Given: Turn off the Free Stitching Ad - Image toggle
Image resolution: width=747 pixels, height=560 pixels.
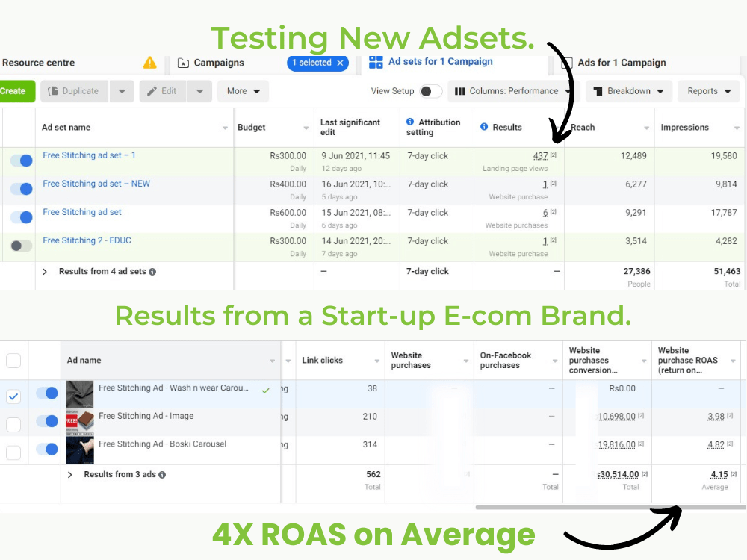Looking at the screenshot, I should (x=47, y=421).
